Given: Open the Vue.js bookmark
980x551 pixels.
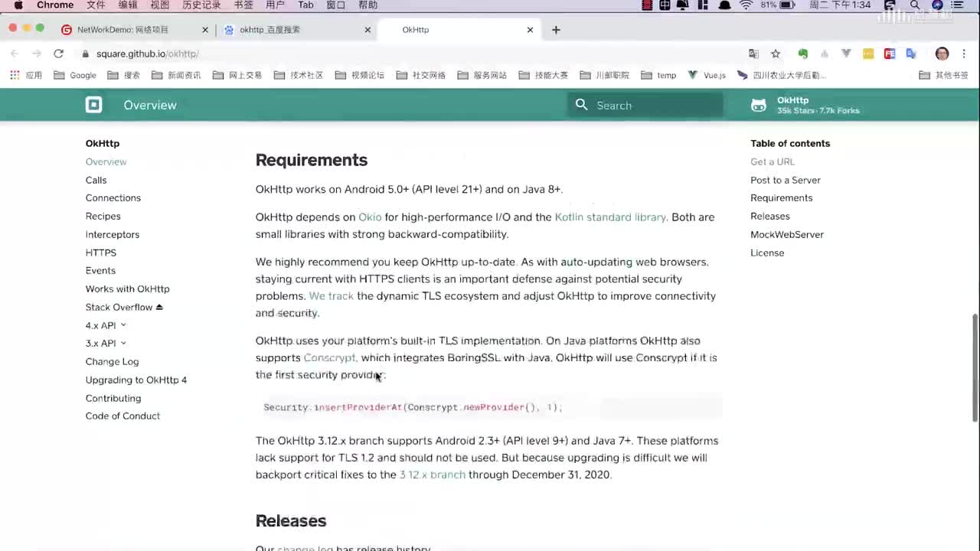Looking at the screenshot, I should (x=707, y=75).
